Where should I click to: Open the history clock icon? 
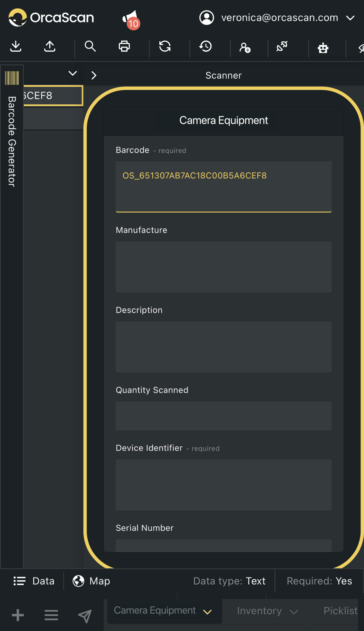206,47
